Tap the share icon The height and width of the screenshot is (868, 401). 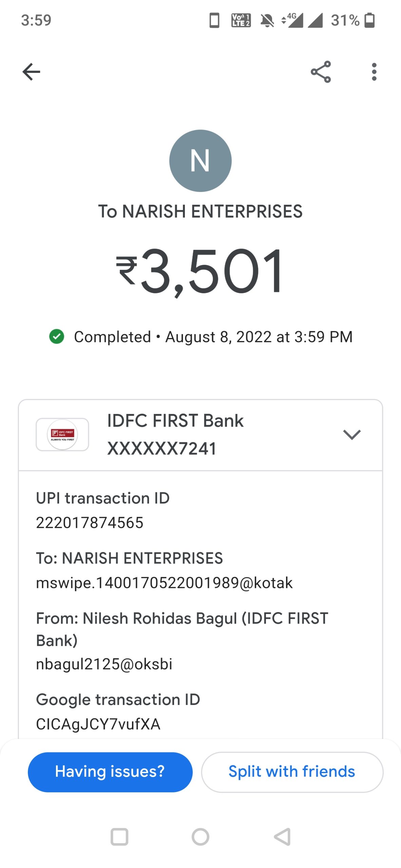(321, 72)
